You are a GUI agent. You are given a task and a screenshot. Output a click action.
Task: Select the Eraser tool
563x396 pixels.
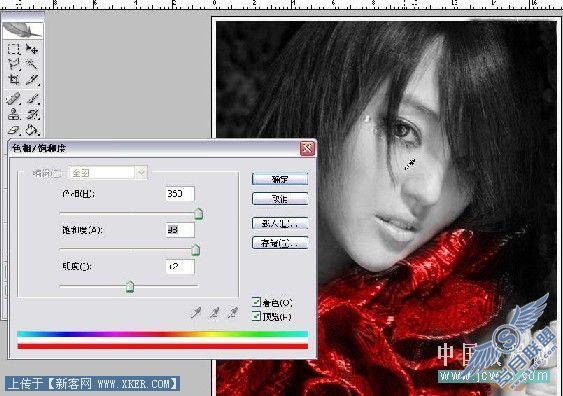coord(14,130)
